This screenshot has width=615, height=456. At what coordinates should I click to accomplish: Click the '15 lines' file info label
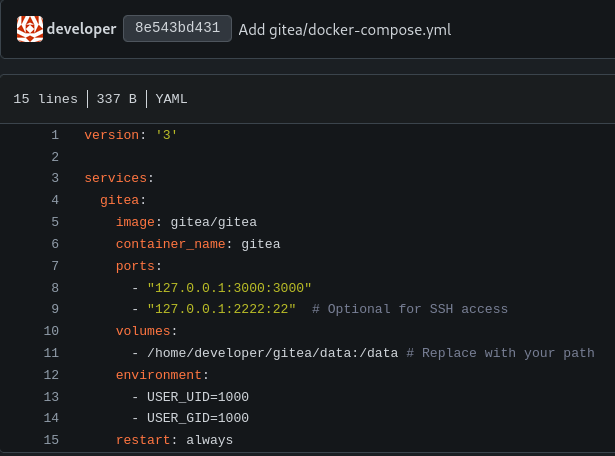pos(45,99)
